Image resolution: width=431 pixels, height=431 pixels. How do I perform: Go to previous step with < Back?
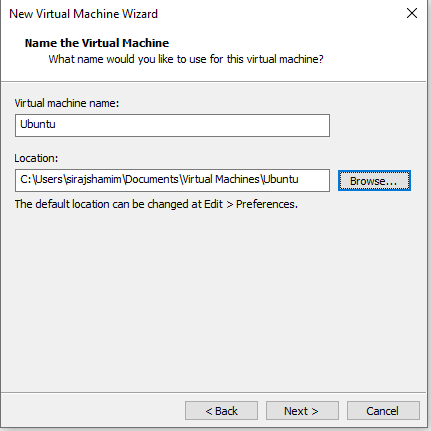[221, 411]
